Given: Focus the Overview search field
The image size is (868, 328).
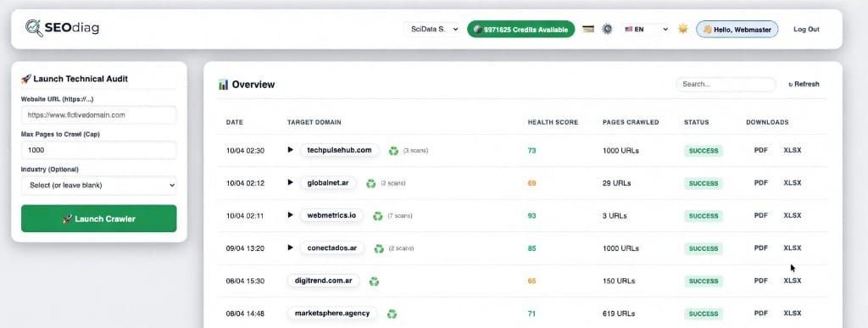Looking at the screenshot, I should (x=726, y=84).
